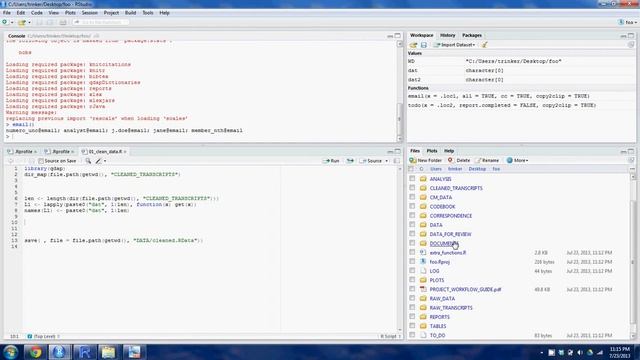Open Chrome from the taskbar
Viewport: 640px width, 360px height.
tap(35, 352)
